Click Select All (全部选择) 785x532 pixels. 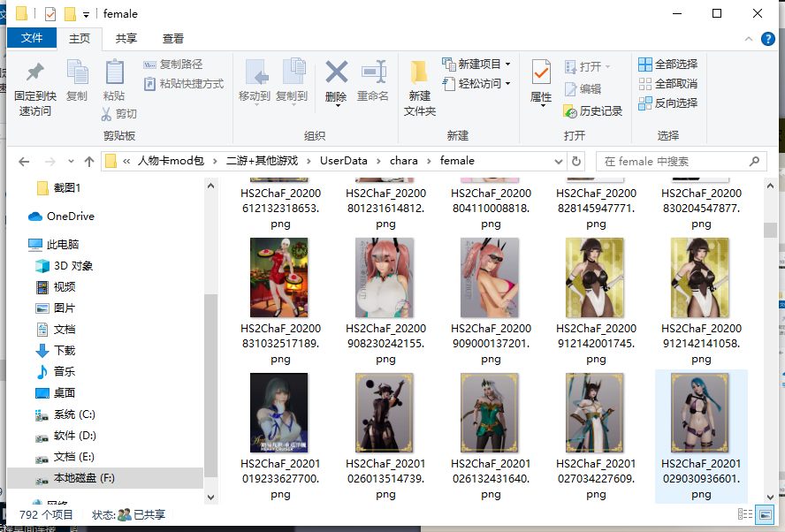click(667, 64)
